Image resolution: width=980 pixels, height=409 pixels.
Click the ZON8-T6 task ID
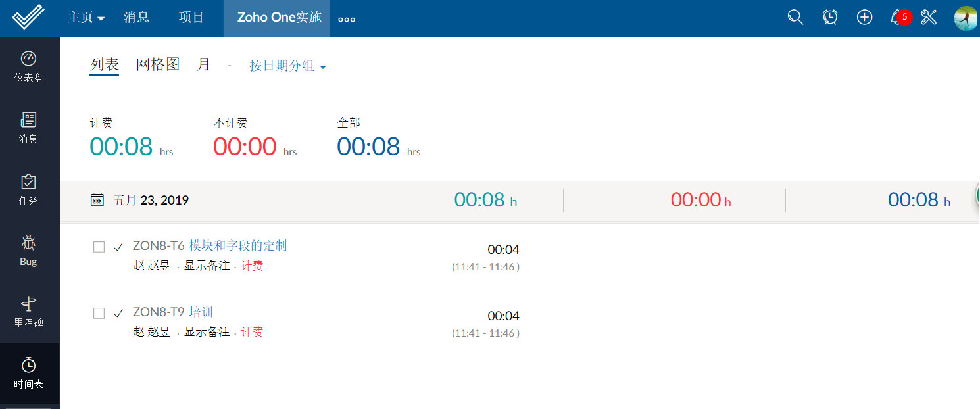coord(159,247)
